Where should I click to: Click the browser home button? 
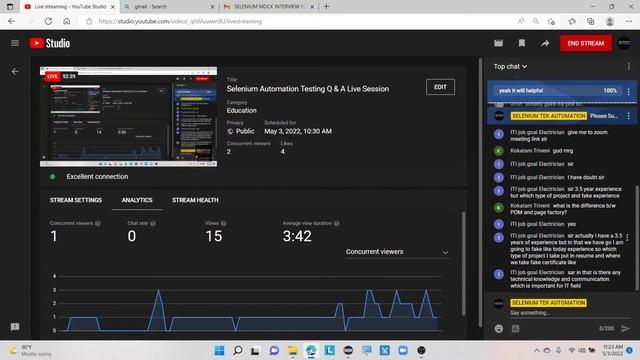67,21
